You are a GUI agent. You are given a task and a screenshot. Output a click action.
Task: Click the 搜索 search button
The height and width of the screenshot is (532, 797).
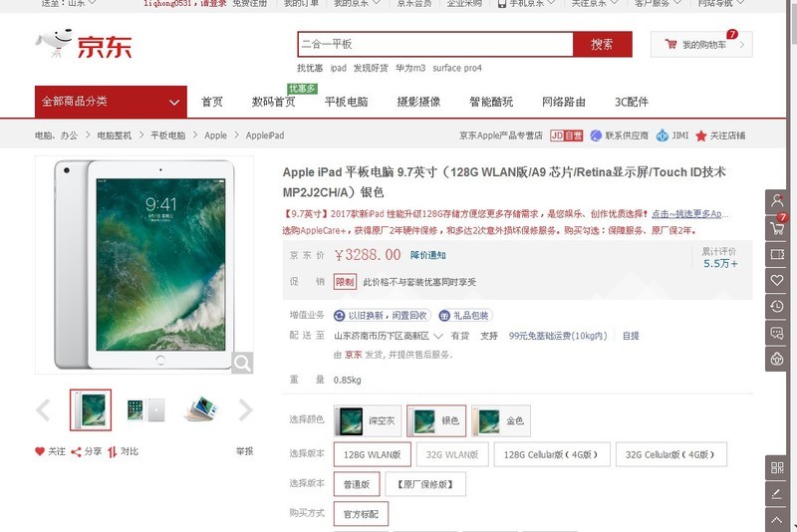tap(603, 44)
